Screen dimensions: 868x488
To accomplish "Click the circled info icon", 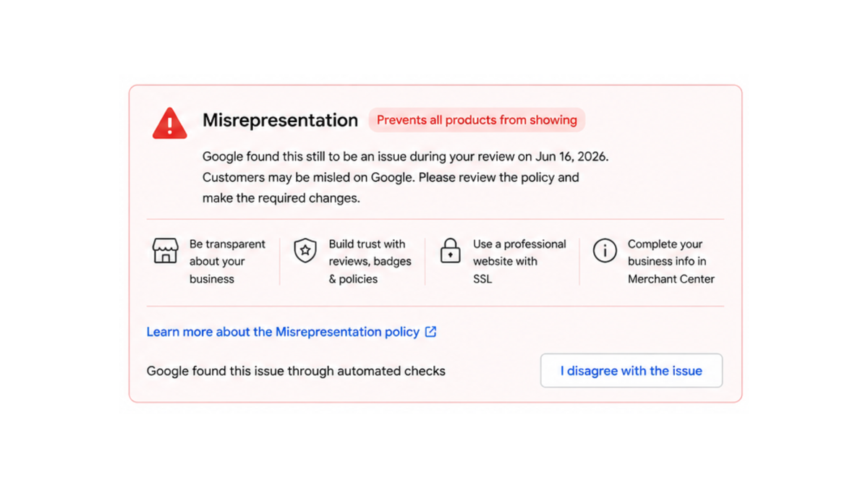I will tap(605, 251).
